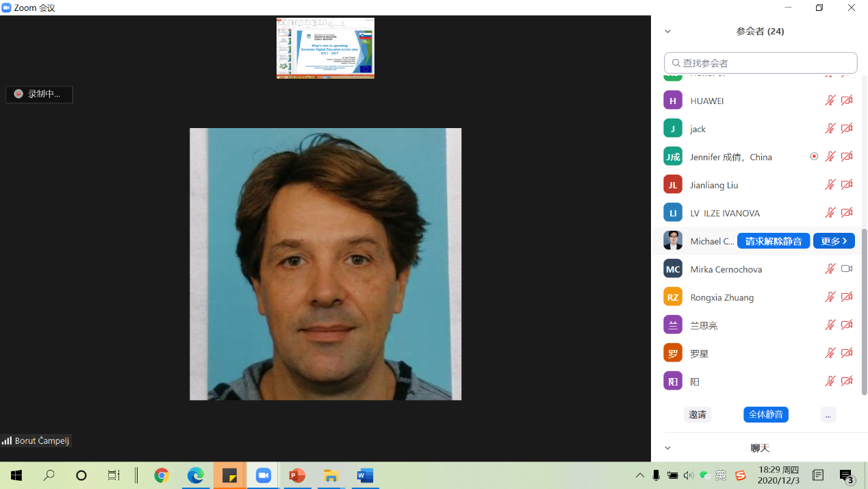This screenshot has height=489, width=868.
Task: Click 请求解除静音 for Michael C
Action: (774, 241)
